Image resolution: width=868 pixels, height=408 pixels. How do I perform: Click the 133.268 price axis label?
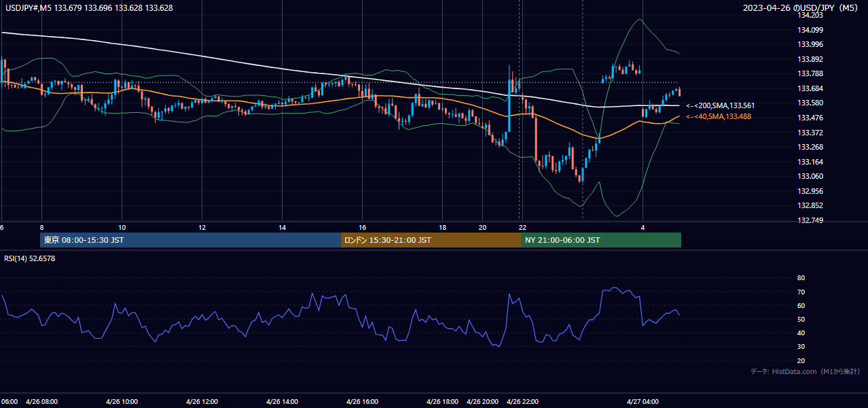point(810,147)
